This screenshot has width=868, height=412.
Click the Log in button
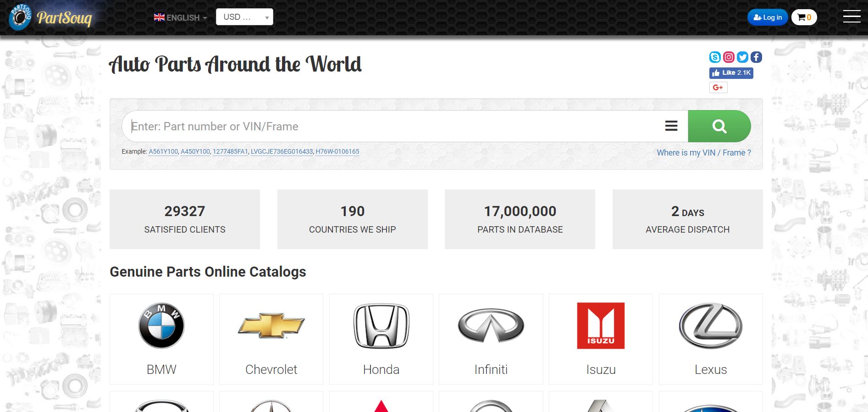768,17
